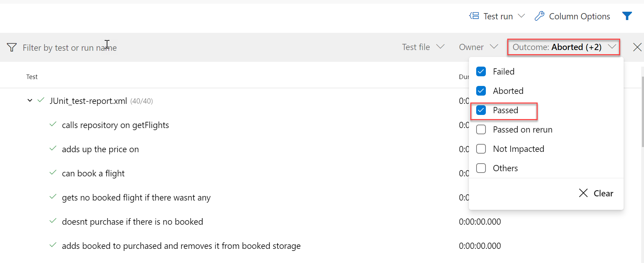Collapse the JUnit_test-report.xml tree node
This screenshot has width=644, height=263.
tap(30, 100)
